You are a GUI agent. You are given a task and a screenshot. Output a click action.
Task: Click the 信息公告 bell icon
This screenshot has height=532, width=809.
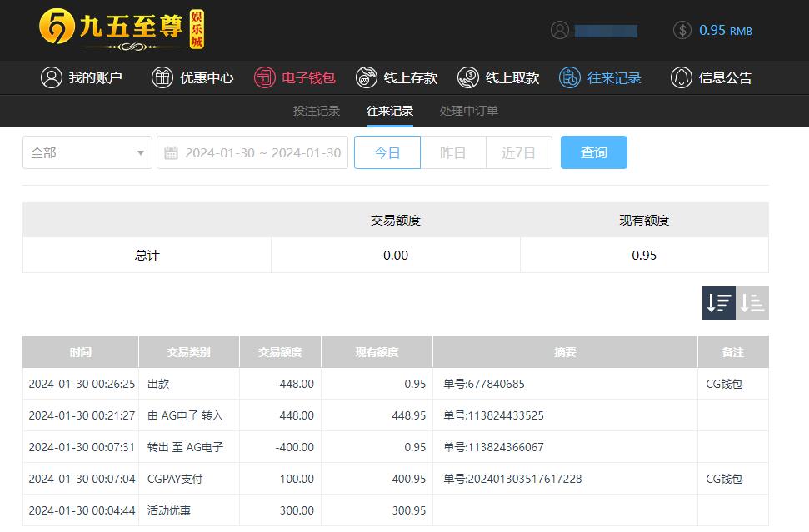681,77
